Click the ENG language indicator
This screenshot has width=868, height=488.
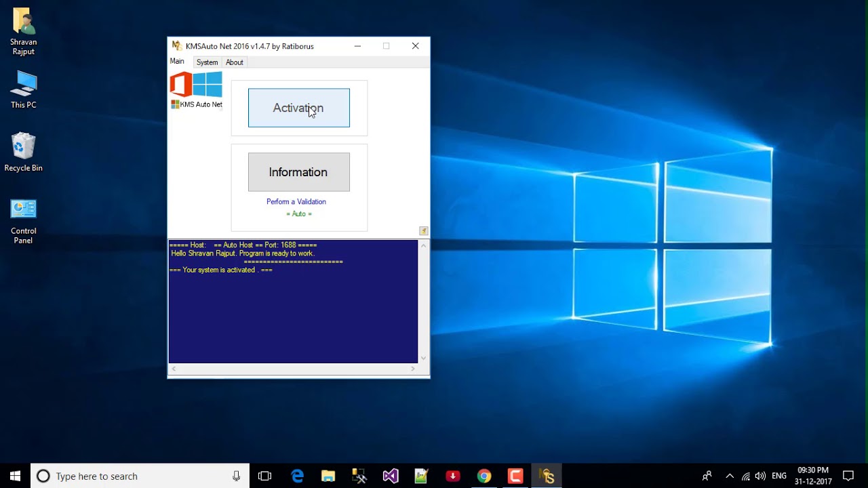coord(779,476)
